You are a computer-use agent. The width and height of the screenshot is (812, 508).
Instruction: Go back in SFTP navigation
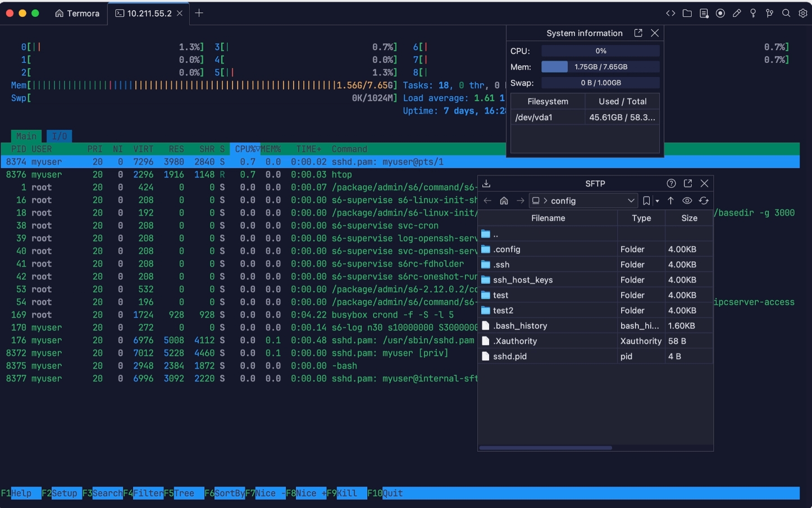(x=487, y=201)
